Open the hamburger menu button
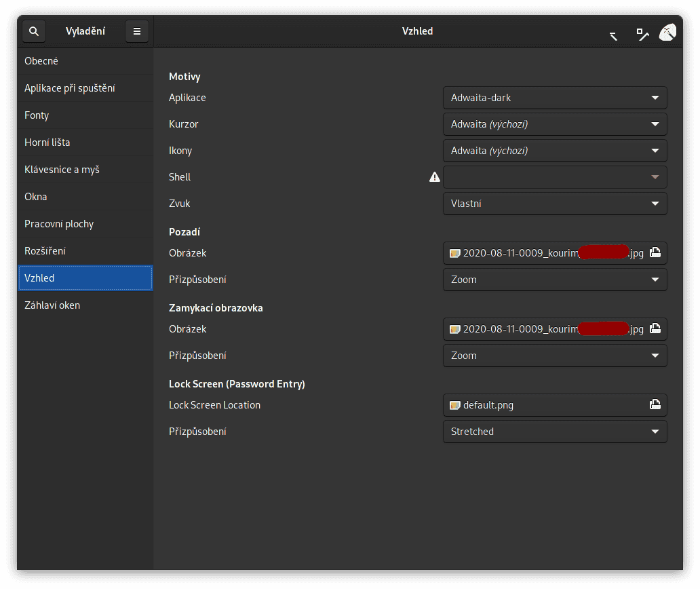Image resolution: width=700 pixels, height=589 pixels. click(137, 31)
